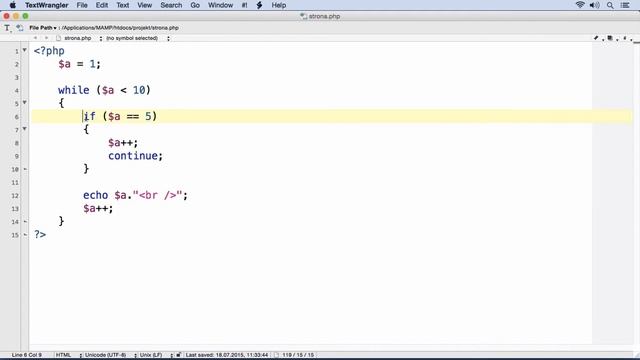The image size is (640, 360).
Task: Collapse the fold triangle on line 5
Action: tap(24, 102)
